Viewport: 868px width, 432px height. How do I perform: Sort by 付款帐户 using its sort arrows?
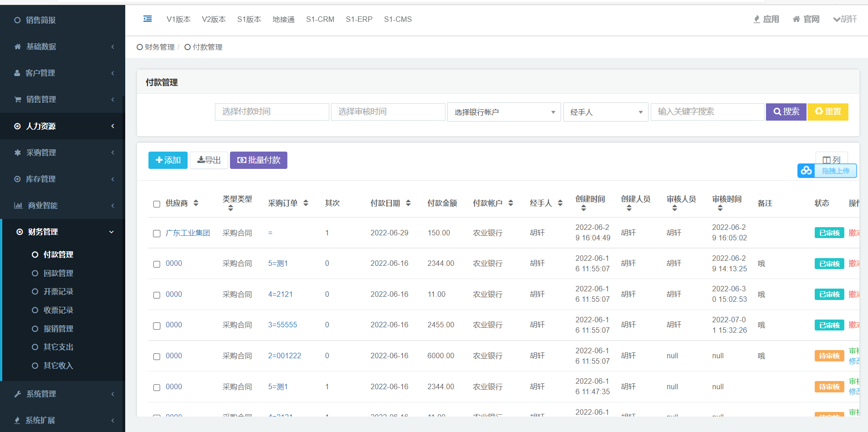(511, 203)
